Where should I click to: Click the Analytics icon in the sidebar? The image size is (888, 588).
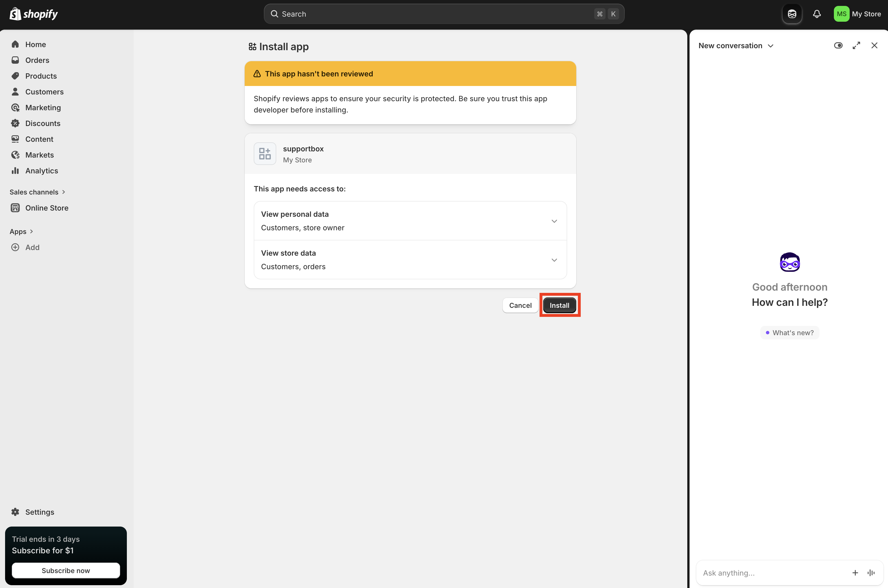pyautogui.click(x=15, y=171)
